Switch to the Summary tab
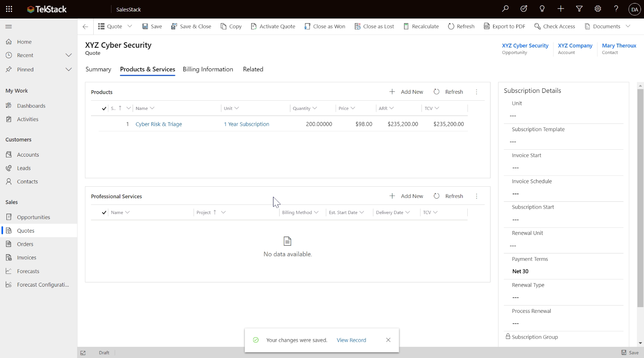644x358 pixels. [x=98, y=69]
